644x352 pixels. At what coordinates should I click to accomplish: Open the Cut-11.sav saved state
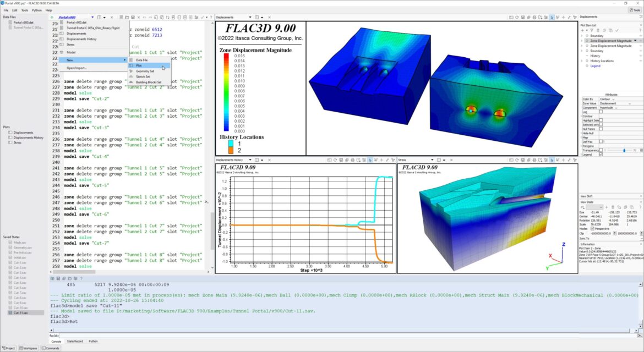[21, 312]
